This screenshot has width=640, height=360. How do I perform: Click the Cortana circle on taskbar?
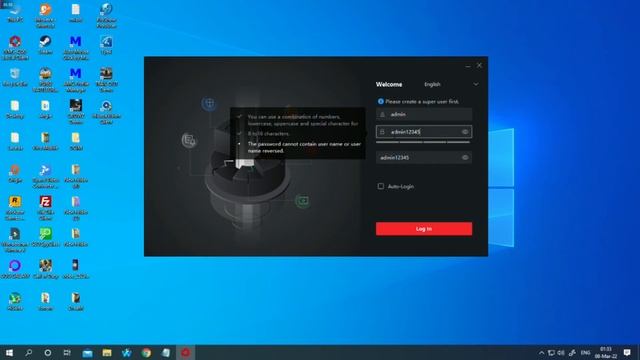pos(48,353)
